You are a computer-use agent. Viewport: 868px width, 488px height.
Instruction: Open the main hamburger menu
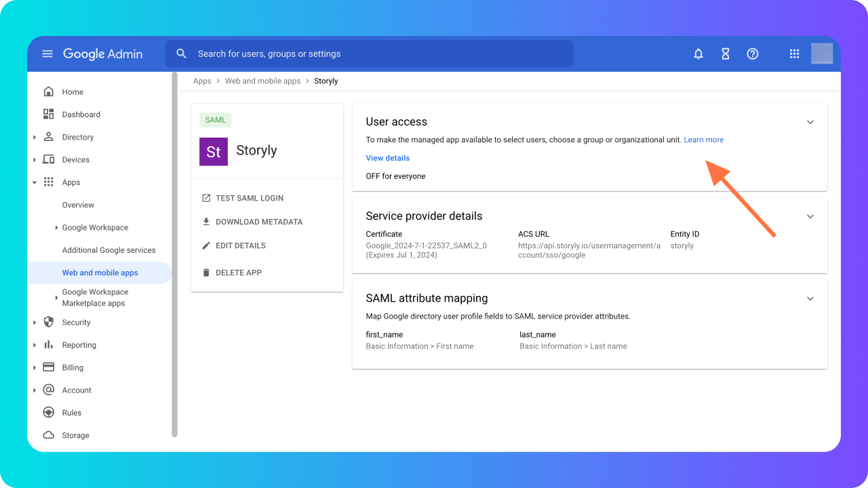[47, 54]
